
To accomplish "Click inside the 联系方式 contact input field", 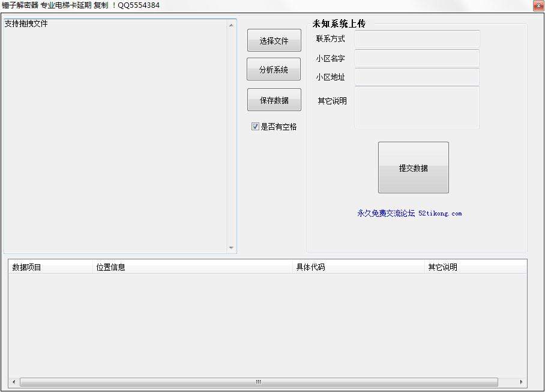I will (x=417, y=38).
